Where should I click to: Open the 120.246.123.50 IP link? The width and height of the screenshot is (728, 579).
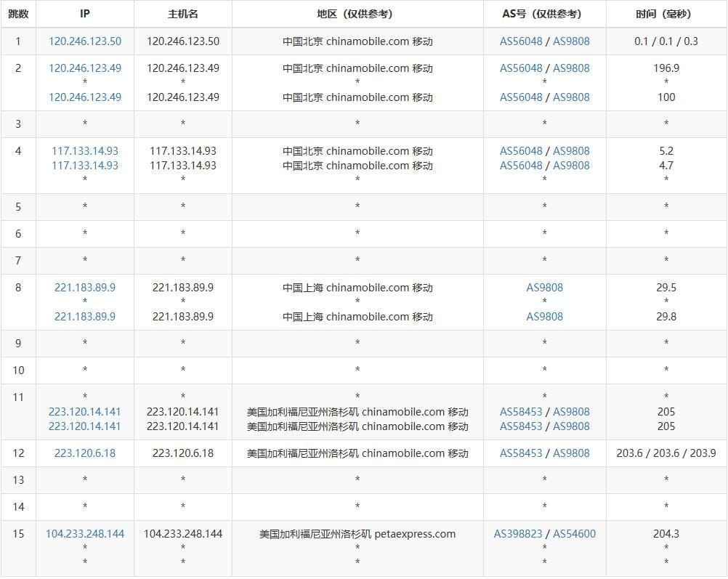[85, 41]
